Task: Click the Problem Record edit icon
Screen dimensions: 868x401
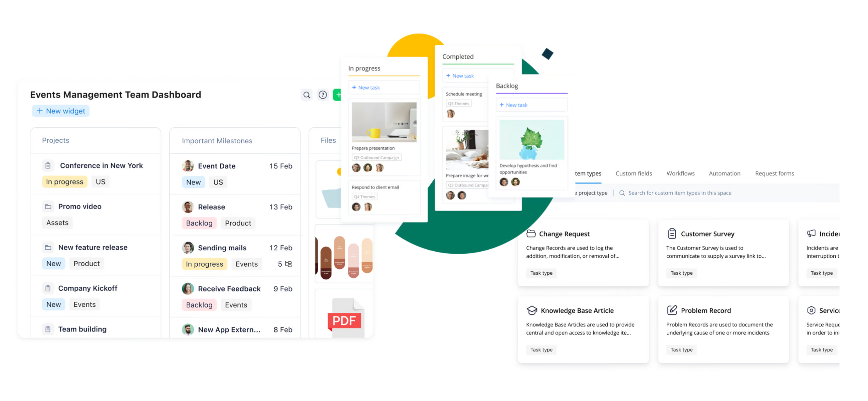Action: click(x=672, y=310)
